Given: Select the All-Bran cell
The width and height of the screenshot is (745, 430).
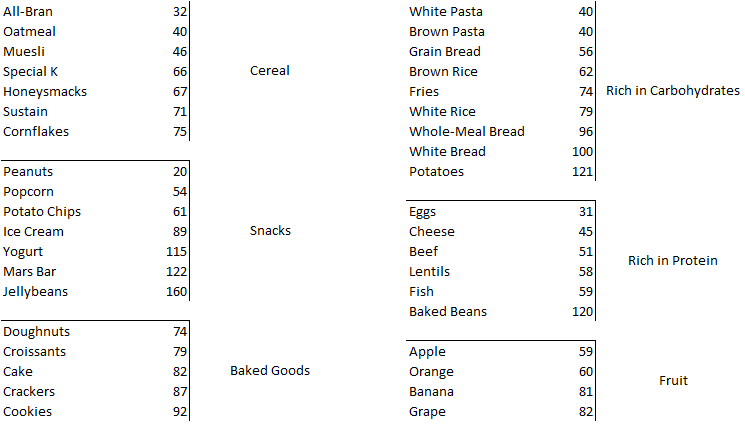Looking at the screenshot, I should click(x=28, y=12).
